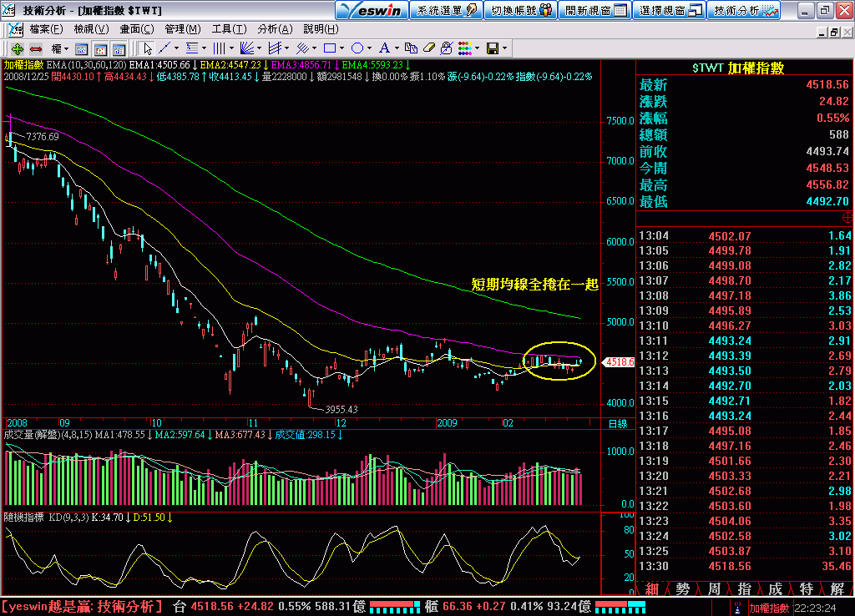The height and width of the screenshot is (616, 855).
Task: Click the 權 adjustment button in toolbar
Action: 56,49
